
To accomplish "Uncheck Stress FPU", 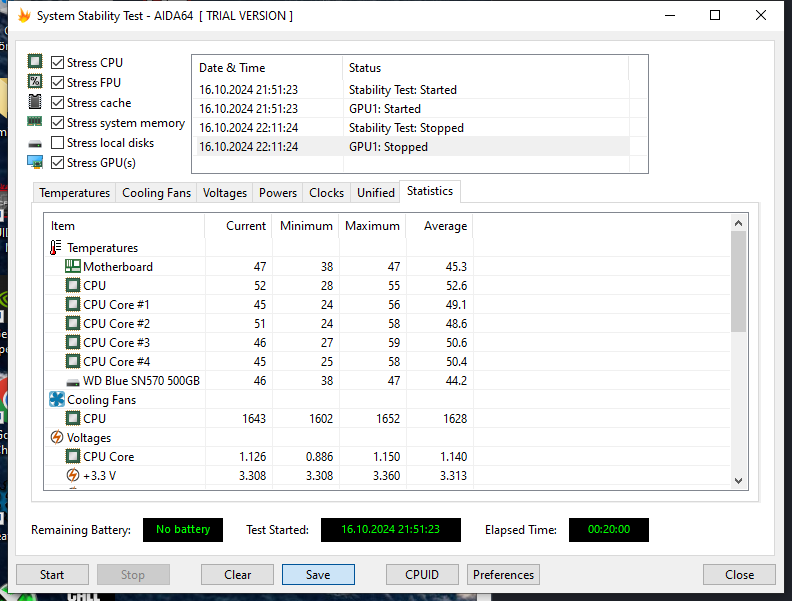I will (58, 82).
